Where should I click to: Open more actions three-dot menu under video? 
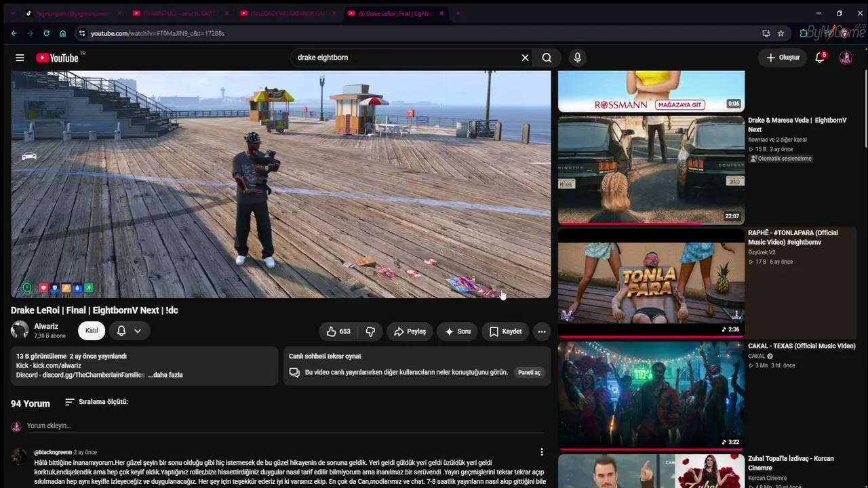click(542, 331)
